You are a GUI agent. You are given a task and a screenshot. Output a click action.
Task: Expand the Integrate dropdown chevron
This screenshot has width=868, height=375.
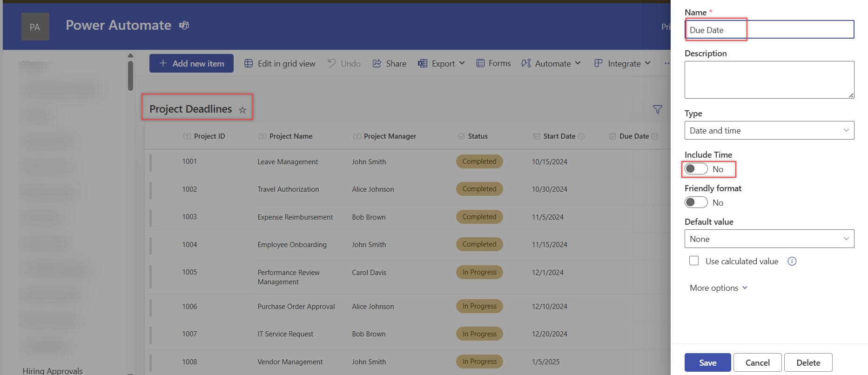648,63
